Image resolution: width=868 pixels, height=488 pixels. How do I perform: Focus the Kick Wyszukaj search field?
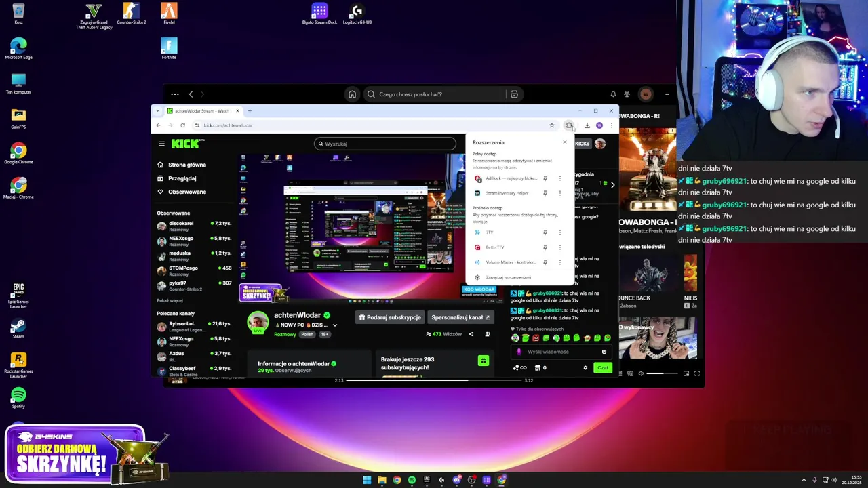385,144
